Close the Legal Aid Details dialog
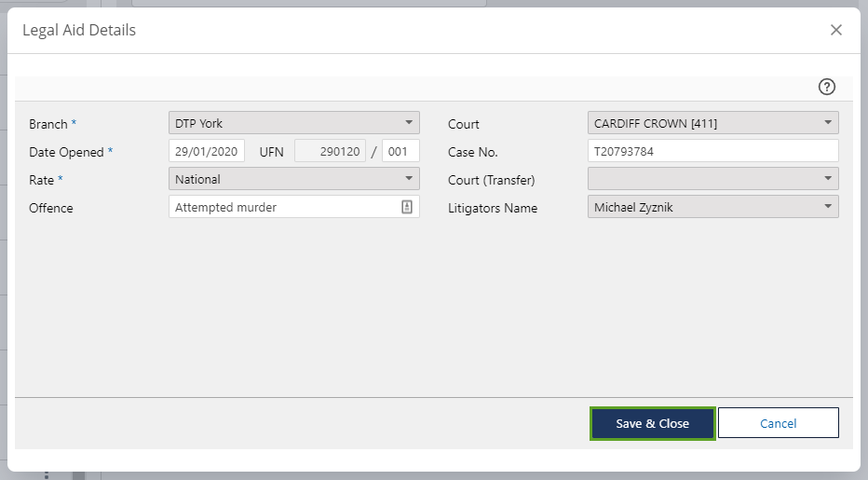Viewport: 868px width, 480px height. (x=835, y=30)
